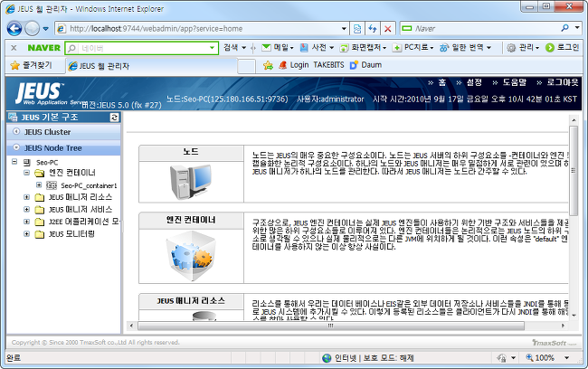Expand the J2EE 어플리케이션 folder
The image size is (588, 369).
pos(26,222)
